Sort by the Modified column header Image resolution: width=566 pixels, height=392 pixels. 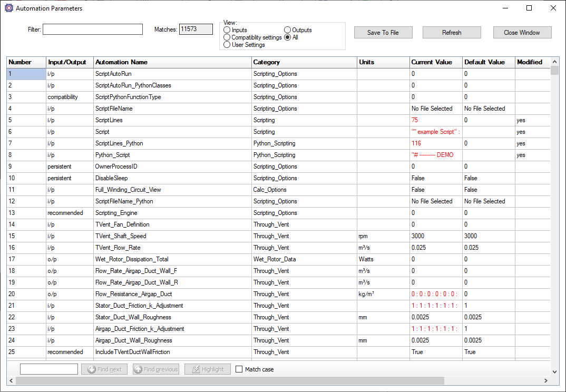532,62
